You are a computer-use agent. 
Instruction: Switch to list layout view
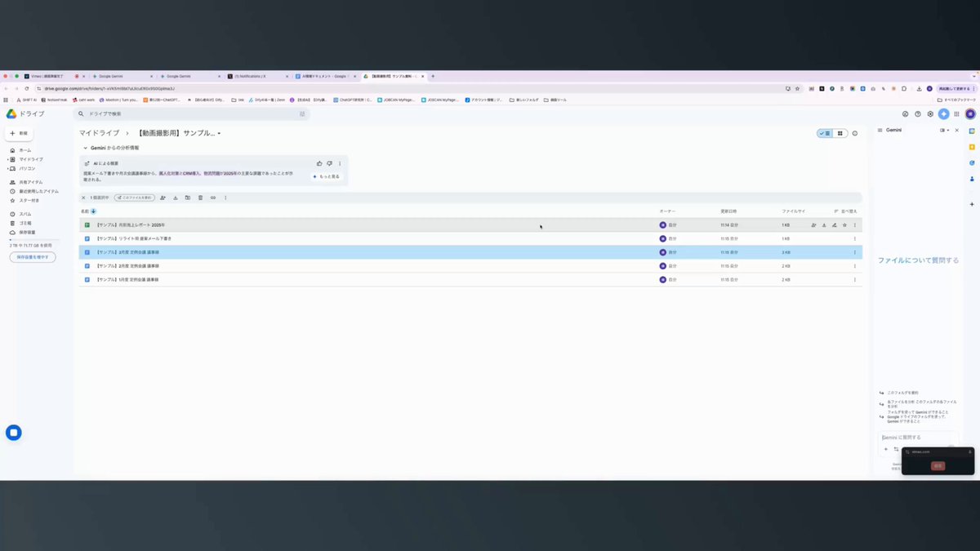point(825,133)
